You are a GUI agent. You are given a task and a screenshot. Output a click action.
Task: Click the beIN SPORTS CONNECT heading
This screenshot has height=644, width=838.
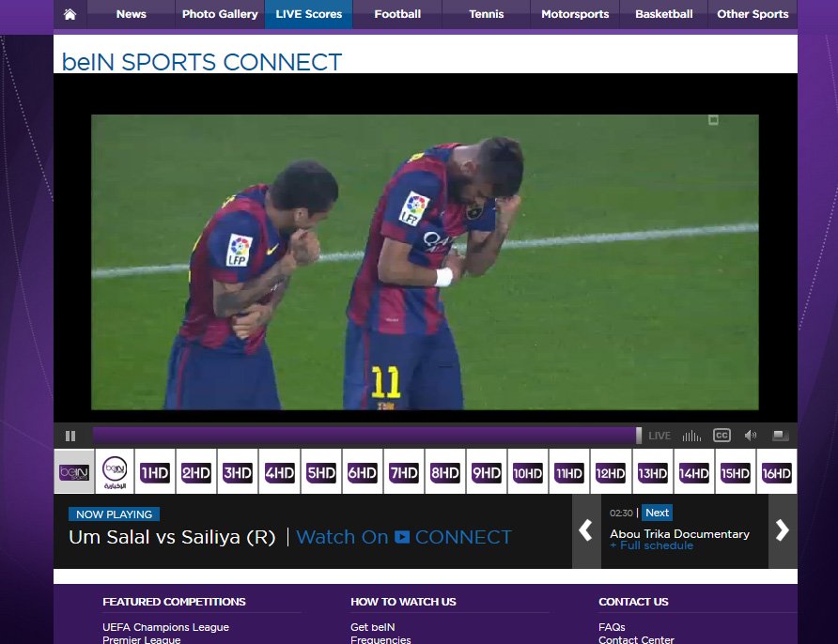(202, 62)
